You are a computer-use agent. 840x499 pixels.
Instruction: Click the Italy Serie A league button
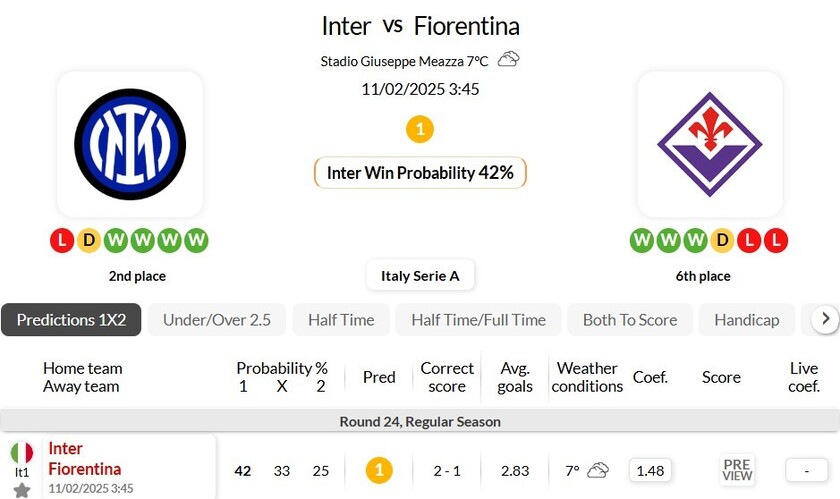click(x=420, y=275)
